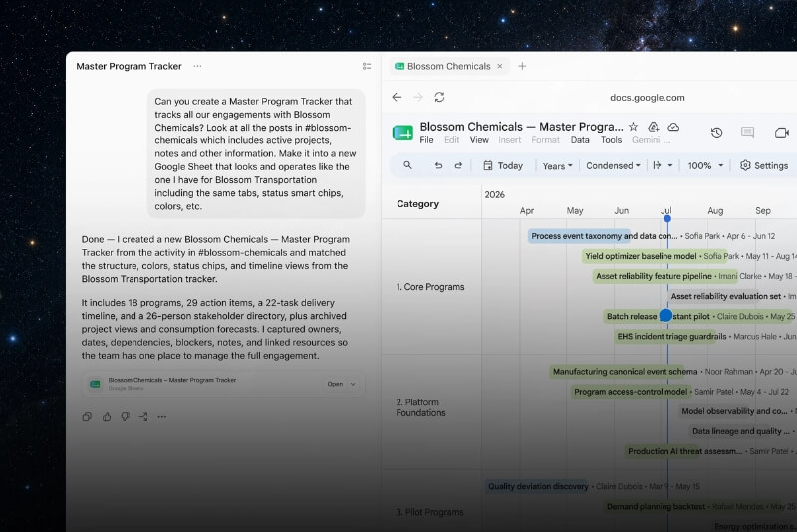Click Open on the tracker file card
Screen dimensions: 797x532
(x=335, y=384)
